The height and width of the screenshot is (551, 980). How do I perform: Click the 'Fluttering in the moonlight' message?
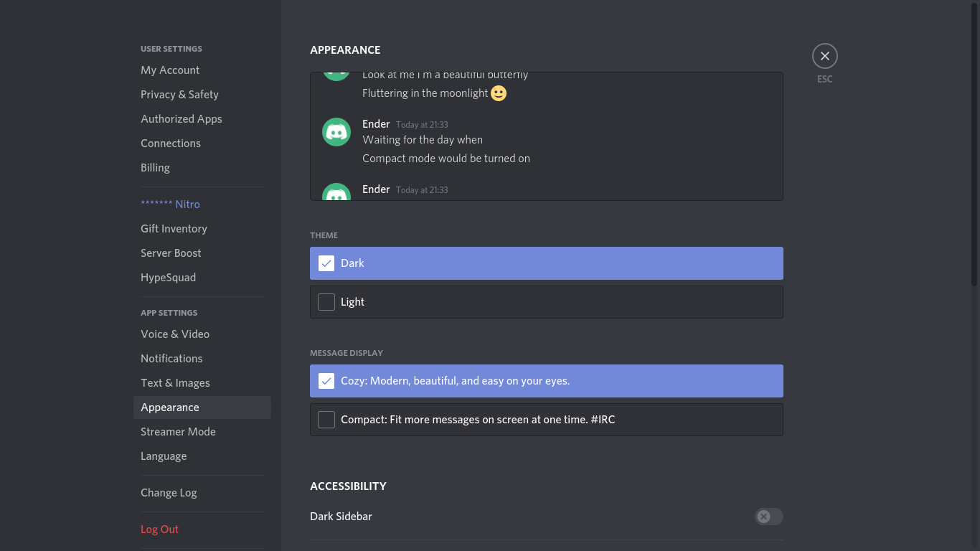click(425, 93)
